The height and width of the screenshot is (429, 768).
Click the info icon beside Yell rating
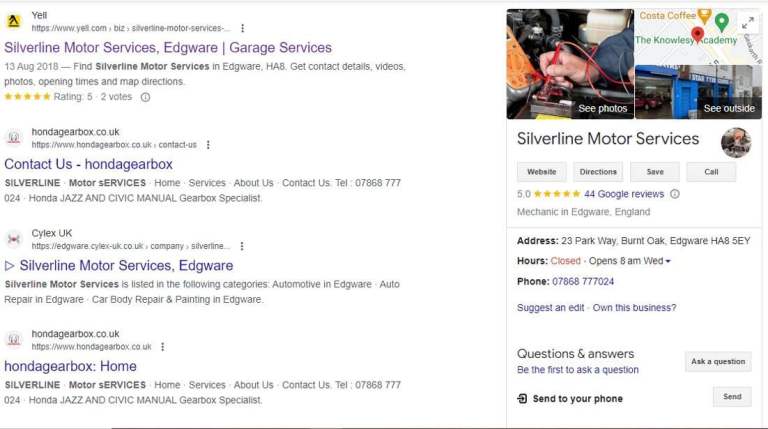pyautogui.click(x=145, y=97)
